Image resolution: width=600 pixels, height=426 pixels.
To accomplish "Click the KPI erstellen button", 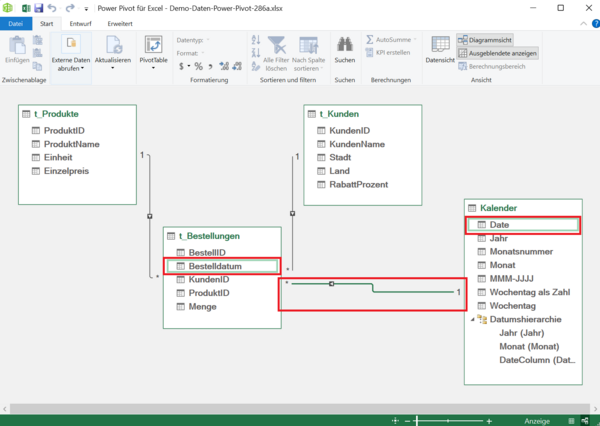I will 392,52.
